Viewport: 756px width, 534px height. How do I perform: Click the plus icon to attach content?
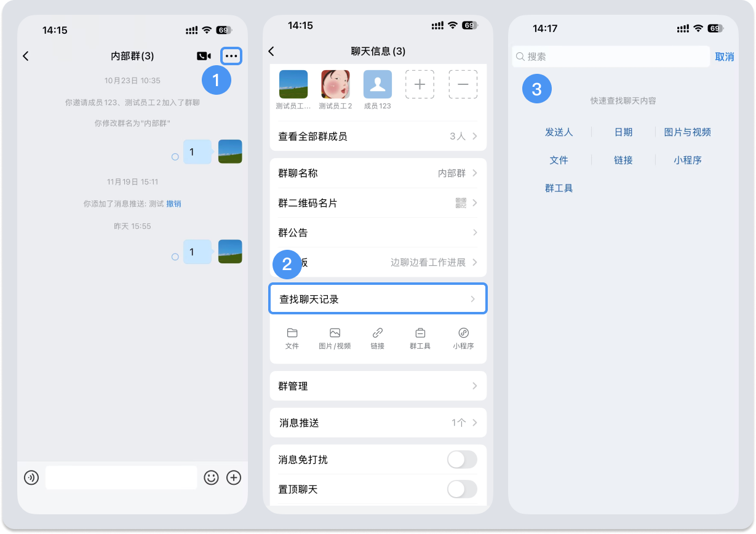234,478
